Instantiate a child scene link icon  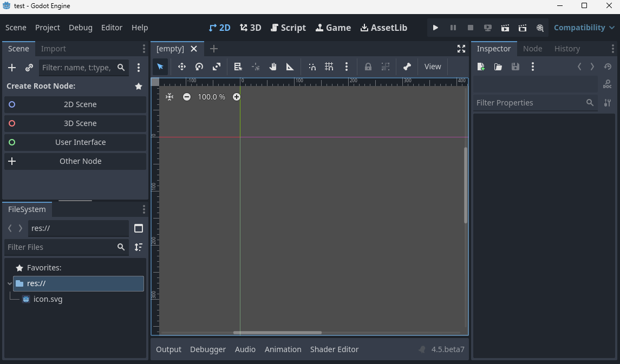[29, 68]
